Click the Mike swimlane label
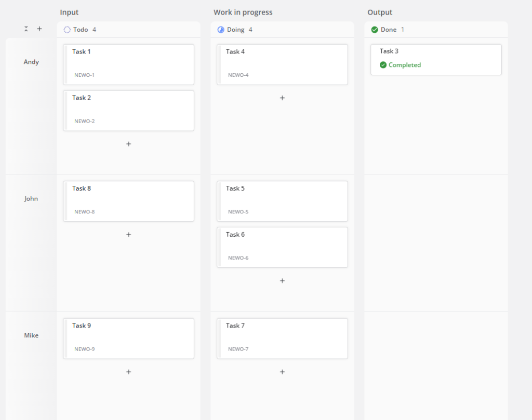Screen dimensions: 532x420 coord(31,335)
